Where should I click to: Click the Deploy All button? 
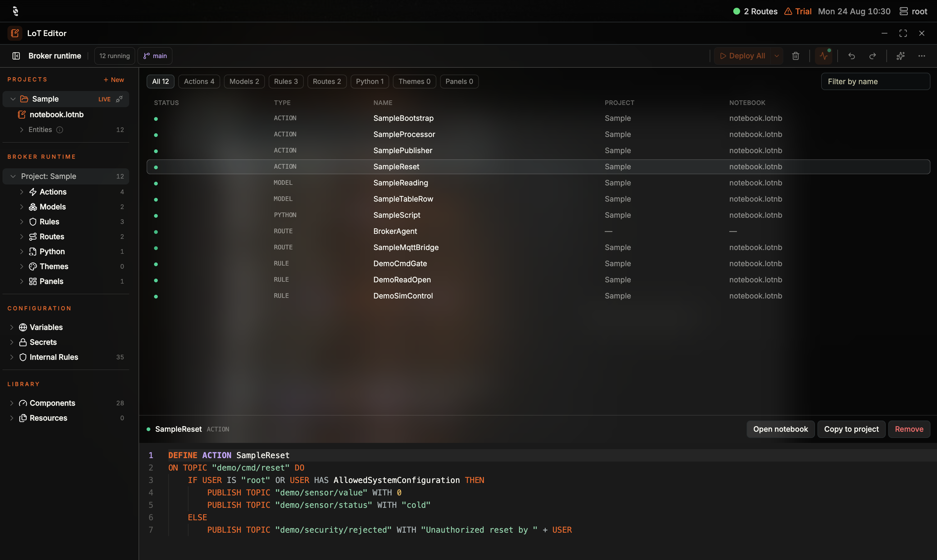[x=743, y=56]
